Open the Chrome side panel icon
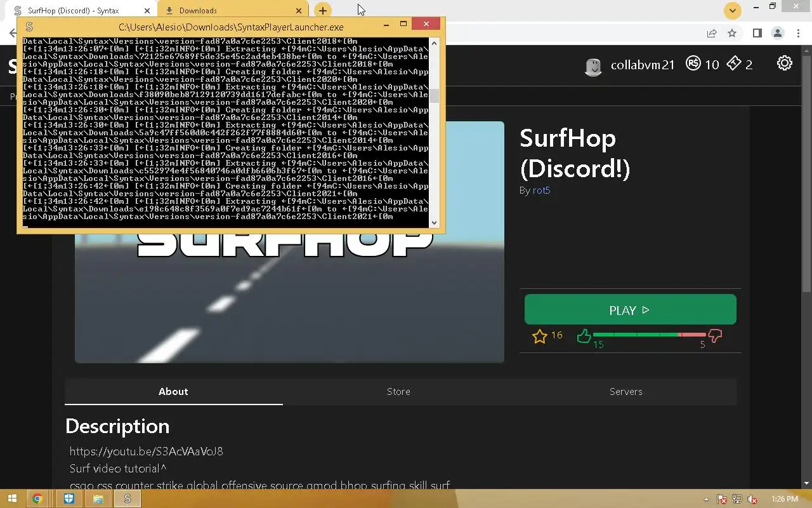This screenshot has height=508, width=812. (757, 33)
